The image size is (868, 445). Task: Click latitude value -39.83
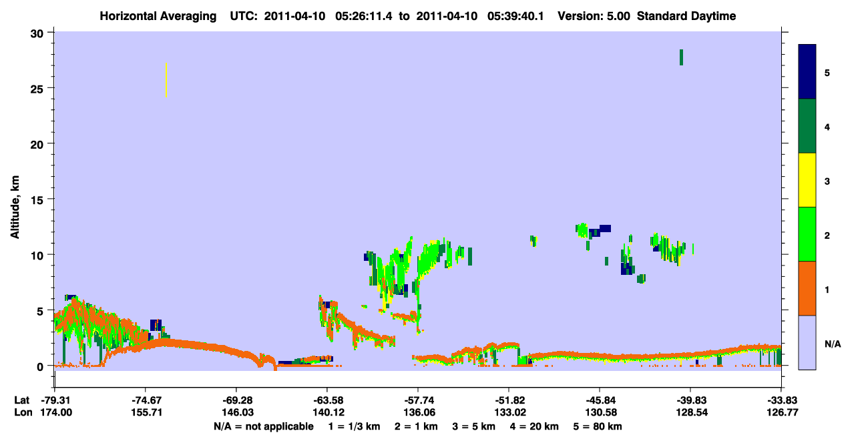coord(690,400)
